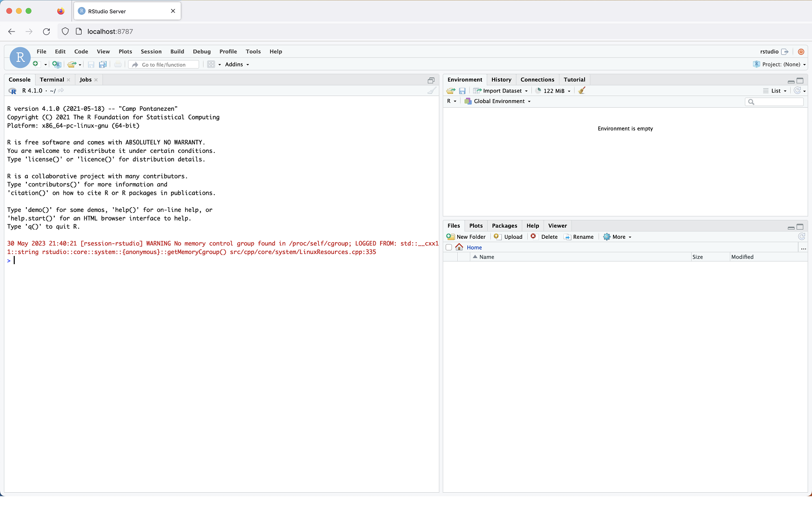
Task: Click the view working directory arrow icon
Action: click(61, 90)
